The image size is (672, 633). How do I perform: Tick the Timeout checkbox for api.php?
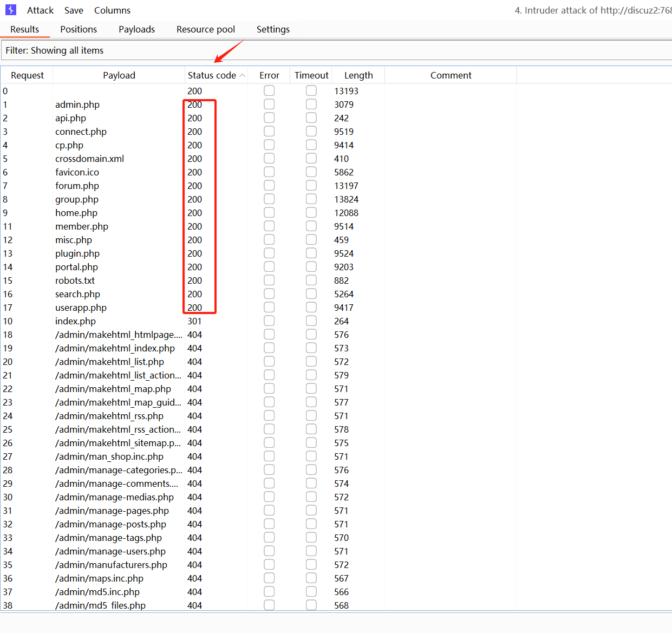311,118
